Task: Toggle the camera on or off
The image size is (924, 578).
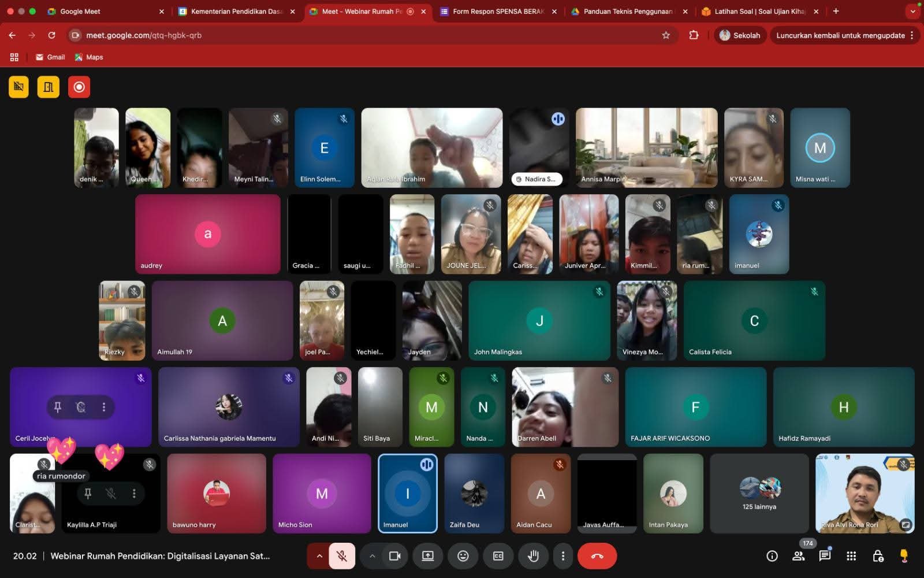Action: 395,556
